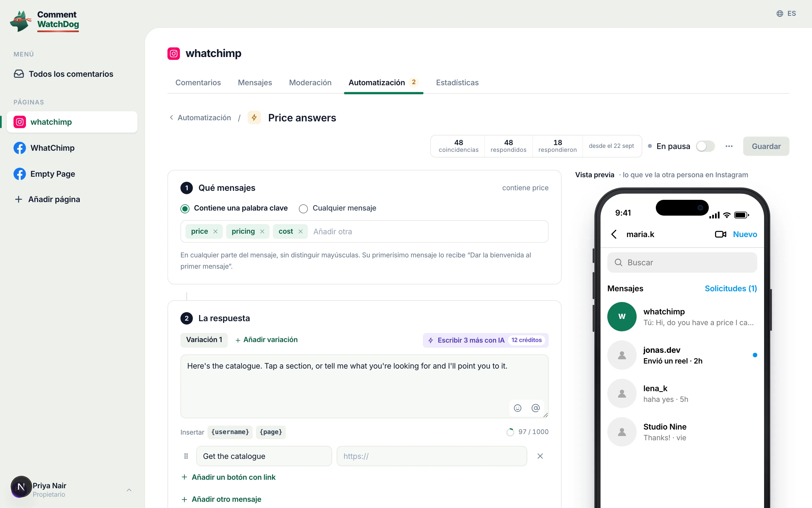The image size is (812, 508).
Task: Remove the pricing keyword tag
Action: coord(262,231)
